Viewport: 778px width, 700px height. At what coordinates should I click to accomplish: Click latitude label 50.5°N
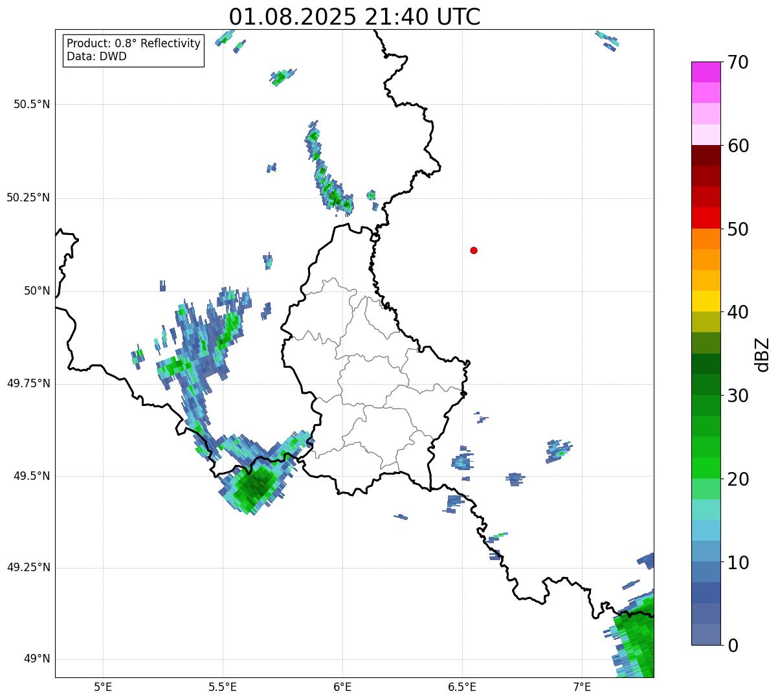click(x=32, y=104)
